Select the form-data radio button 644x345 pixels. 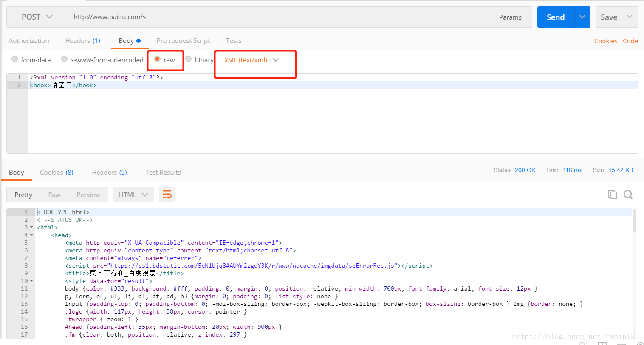click(15, 59)
